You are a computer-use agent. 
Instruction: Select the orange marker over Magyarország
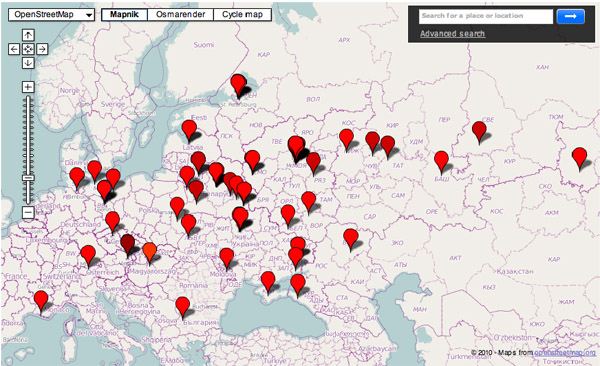[x=150, y=253]
